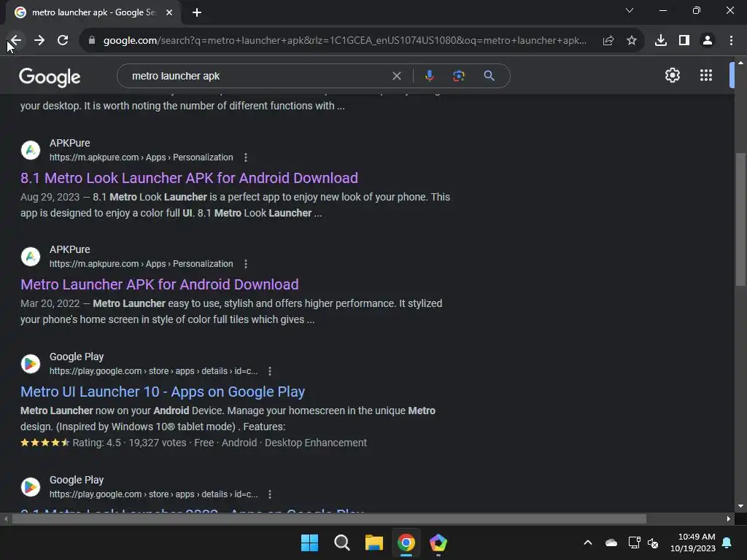Click OneDrive cloud tray icon
Viewport: 747px width, 560px height.
[x=611, y=542]
